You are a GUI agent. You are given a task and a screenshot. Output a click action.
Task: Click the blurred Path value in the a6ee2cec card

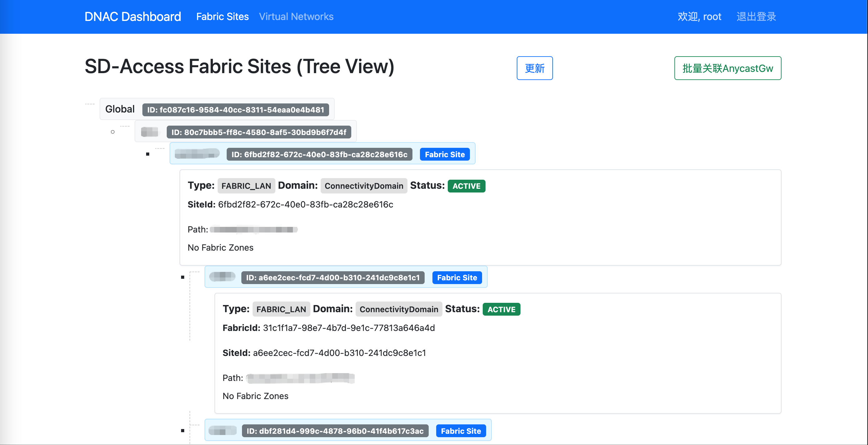point(301,378)
